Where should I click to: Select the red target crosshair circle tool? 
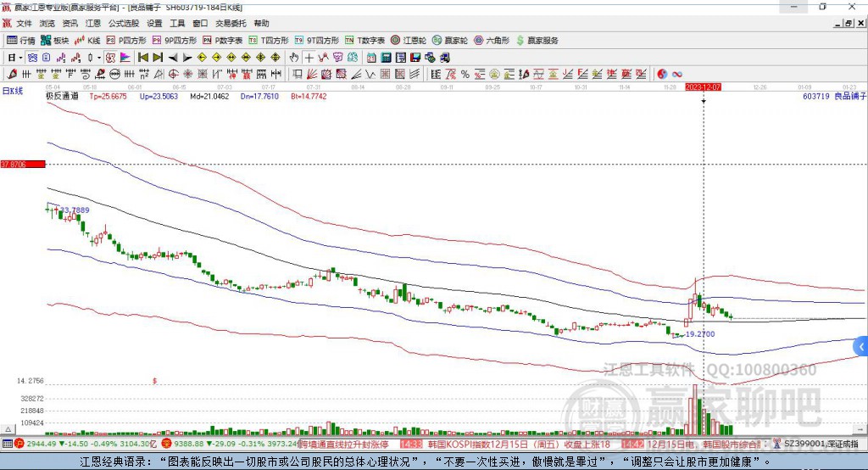coord(173,75)
